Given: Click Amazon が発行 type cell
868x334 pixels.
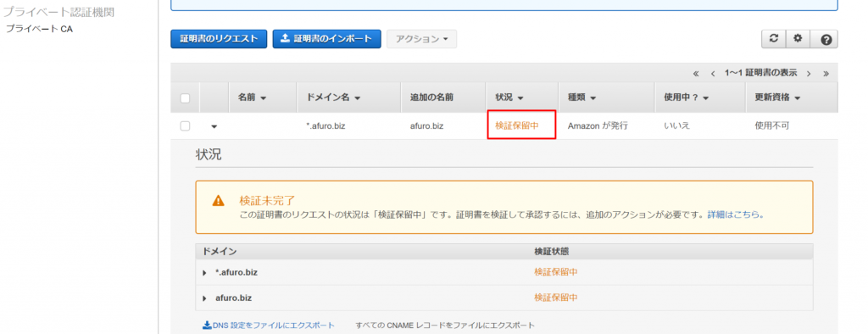Looking at the screenshot, I should [598, 125].
